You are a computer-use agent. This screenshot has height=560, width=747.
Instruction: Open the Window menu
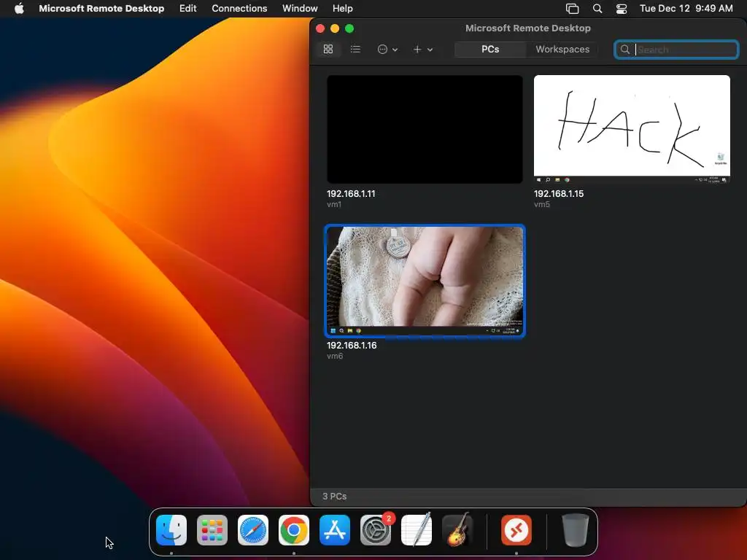[300, 8]
